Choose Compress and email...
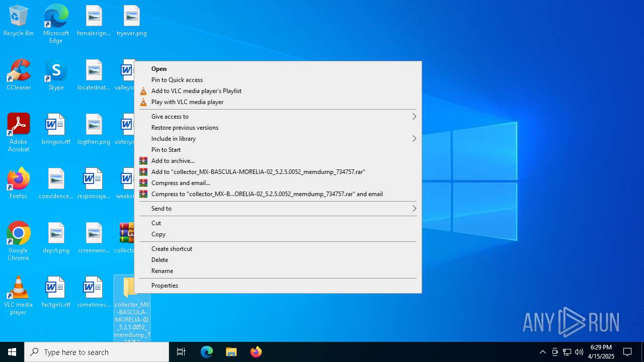644x362 pixels. click(x=278, y=183)
